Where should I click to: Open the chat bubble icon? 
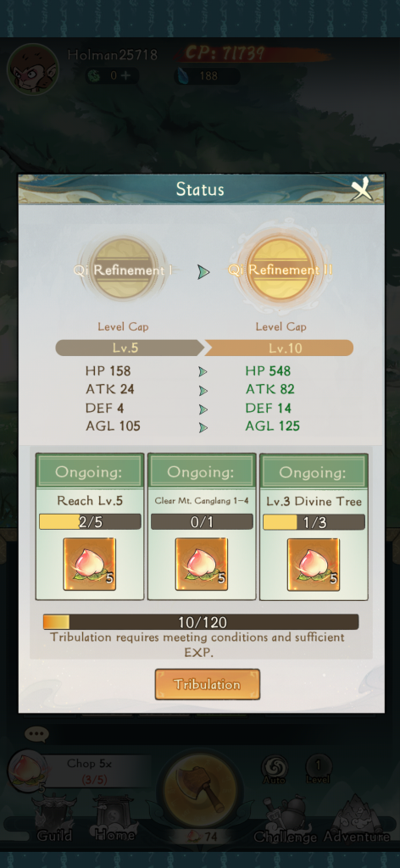(36, 735)
